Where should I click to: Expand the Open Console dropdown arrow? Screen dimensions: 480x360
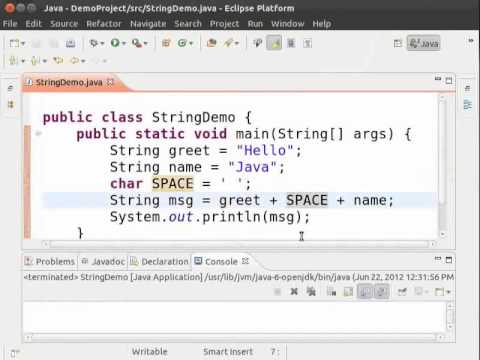click(449, 292)
